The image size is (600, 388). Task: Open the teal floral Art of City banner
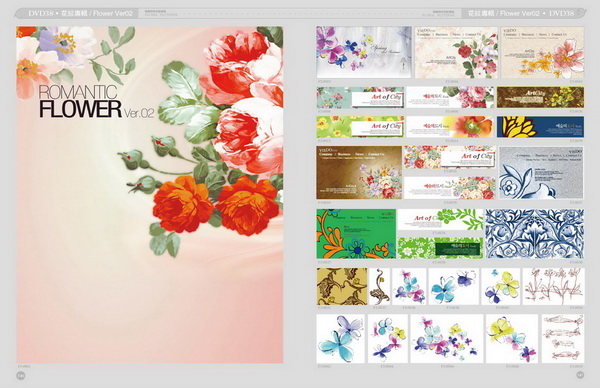coord(360,98)
